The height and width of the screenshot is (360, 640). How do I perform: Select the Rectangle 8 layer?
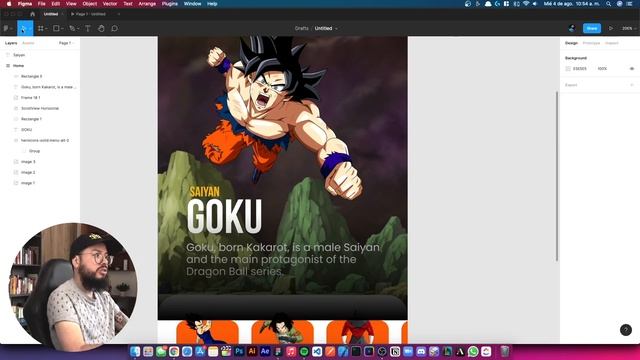coord(31,76)
